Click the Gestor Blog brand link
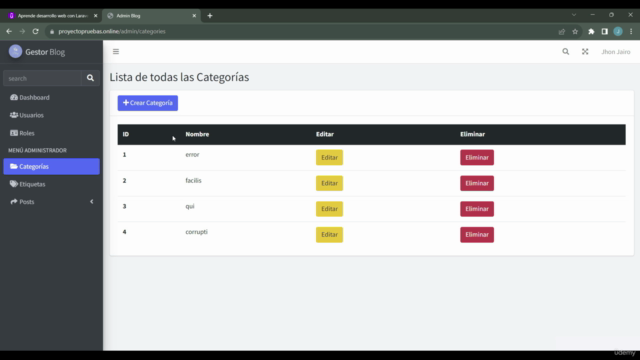640x360 pixels. click(x=45, y=52)
